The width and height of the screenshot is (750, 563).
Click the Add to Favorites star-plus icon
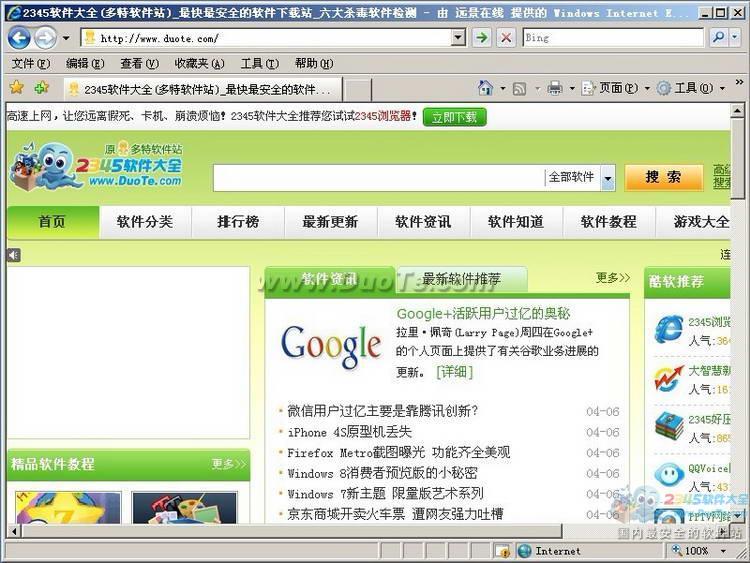42,88
